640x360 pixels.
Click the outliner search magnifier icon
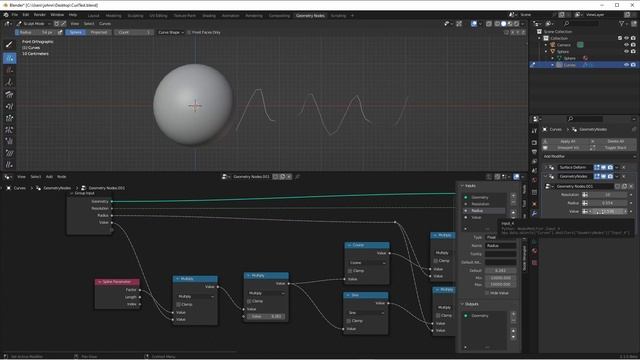tap(567, 24)
